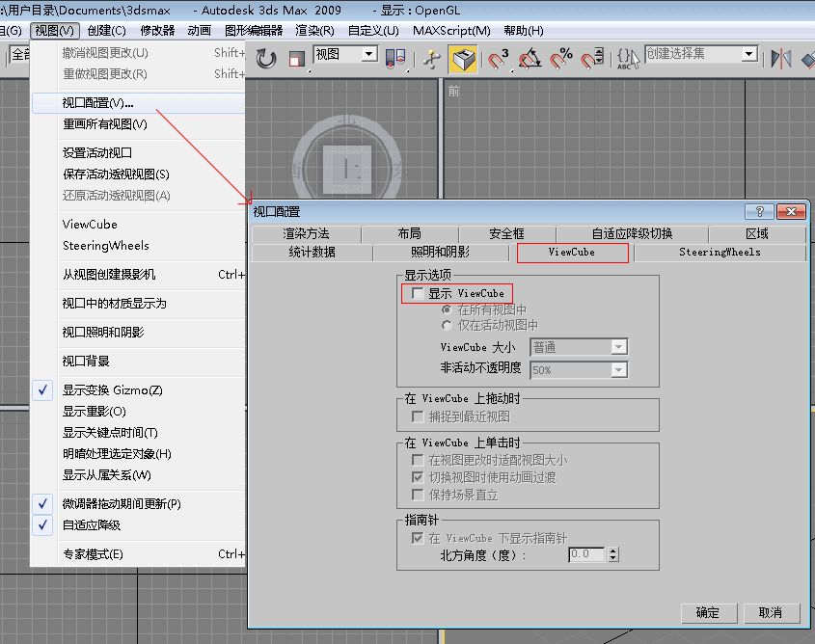Image resolution: width=815 pixels, height=644 pixels.
Task: Choose 设置活动视口 menu entry
Action: pyautogui.click(x=139, y=152)
